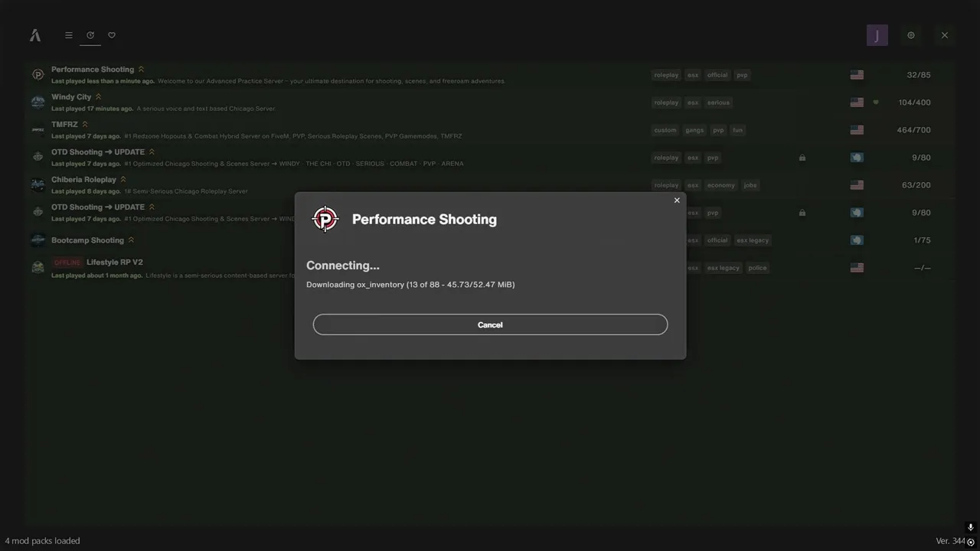Select the TMFRZ server name
The width and height of the screenshot is (980, 551).
pyautogui.click(x=64, y=125)
